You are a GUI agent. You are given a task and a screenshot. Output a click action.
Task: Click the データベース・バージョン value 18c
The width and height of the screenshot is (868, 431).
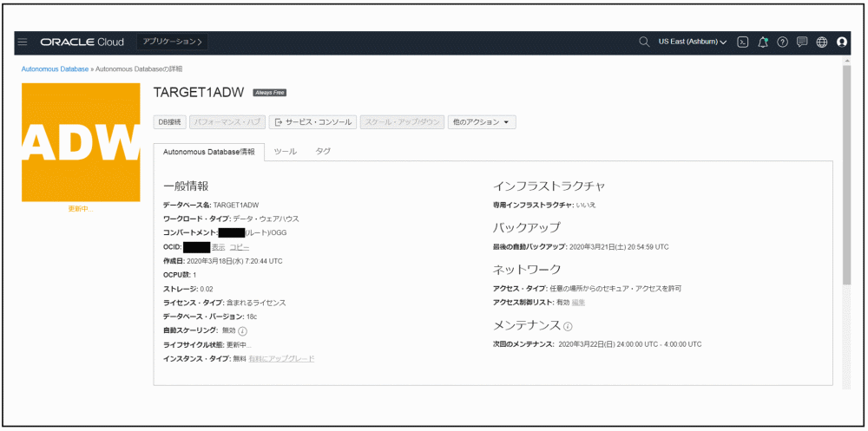pos(252,317)
